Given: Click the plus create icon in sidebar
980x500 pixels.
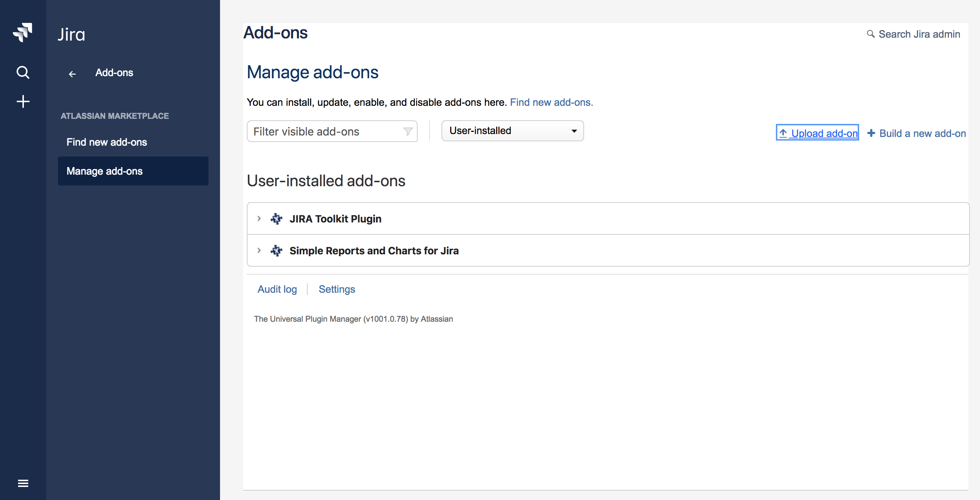Looking at the screenshot, I should [23, 101].
